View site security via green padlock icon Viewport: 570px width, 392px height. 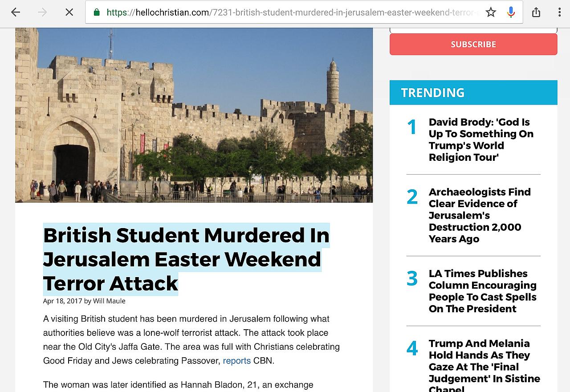click(97, 12)
